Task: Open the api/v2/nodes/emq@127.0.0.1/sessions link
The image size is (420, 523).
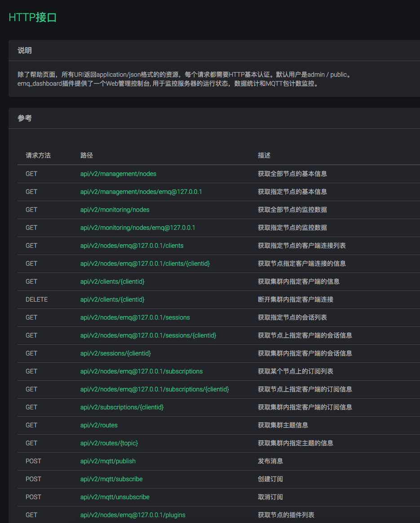Action: (135, 317)
